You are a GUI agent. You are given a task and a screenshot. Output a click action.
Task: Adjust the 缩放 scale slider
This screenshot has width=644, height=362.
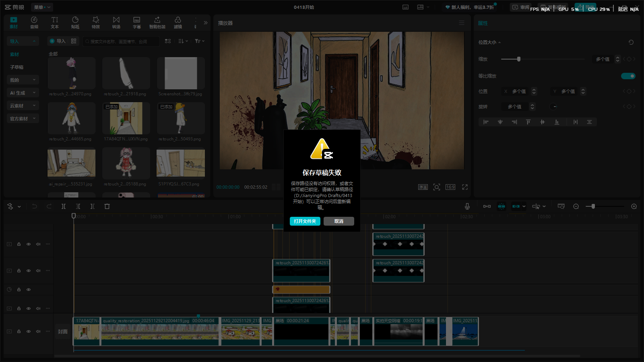tap(519, 59)
